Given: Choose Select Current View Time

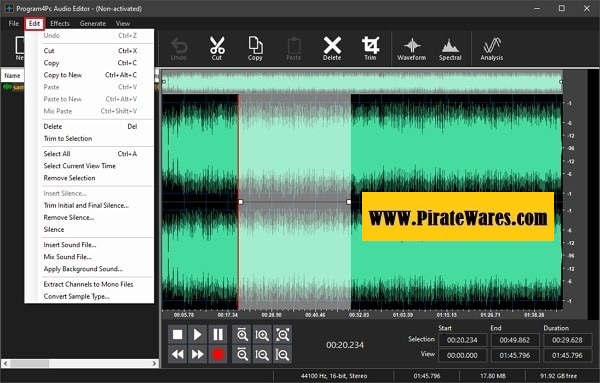Looking at the screenshot, I should click(90, 166).
